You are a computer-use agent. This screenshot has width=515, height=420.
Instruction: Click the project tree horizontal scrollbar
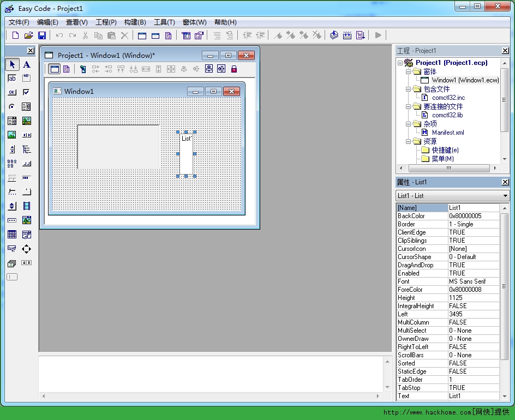click(x=448, y=168)
